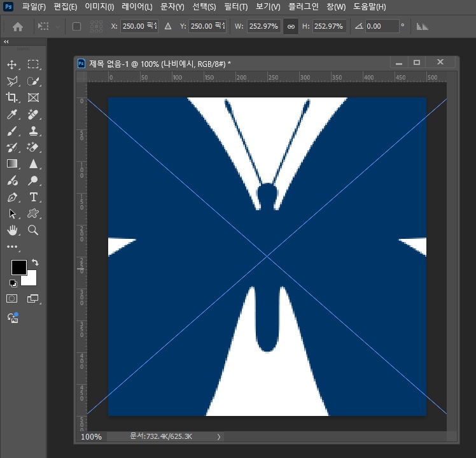Screen dimensions: 476x458
Task: Open the 이미지(I) menu
Action: point(99,6)
